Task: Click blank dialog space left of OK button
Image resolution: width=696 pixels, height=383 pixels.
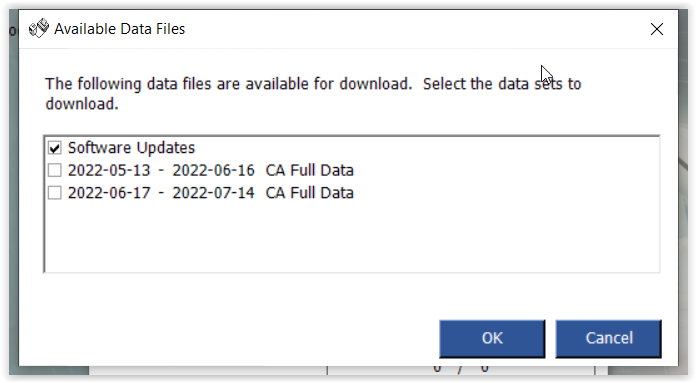Action: (240, 339)
